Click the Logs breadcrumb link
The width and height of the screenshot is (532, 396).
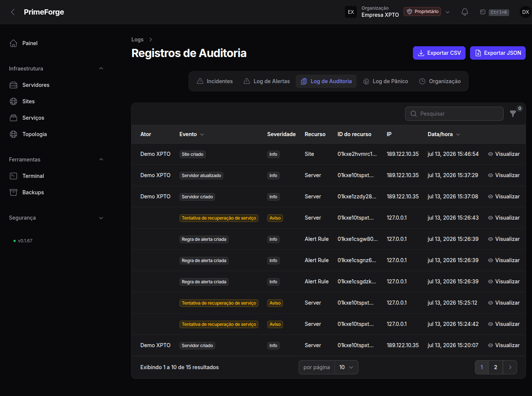point(137,40)
